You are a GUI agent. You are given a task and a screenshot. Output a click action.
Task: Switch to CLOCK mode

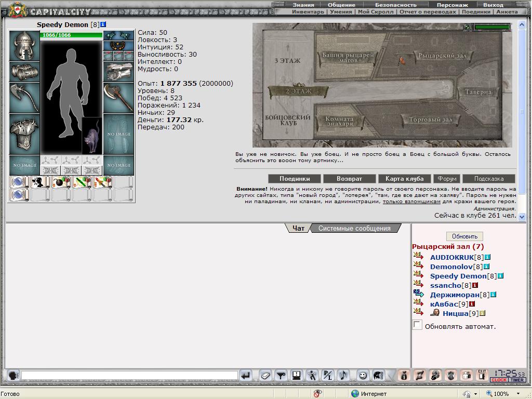pyautogui.click(x=499, y=380)
